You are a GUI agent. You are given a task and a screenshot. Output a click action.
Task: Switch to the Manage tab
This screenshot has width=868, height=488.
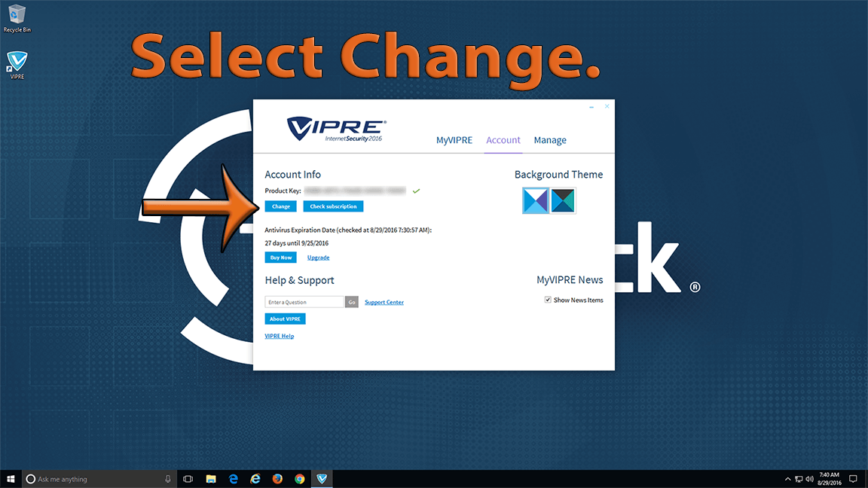(550, 140)
